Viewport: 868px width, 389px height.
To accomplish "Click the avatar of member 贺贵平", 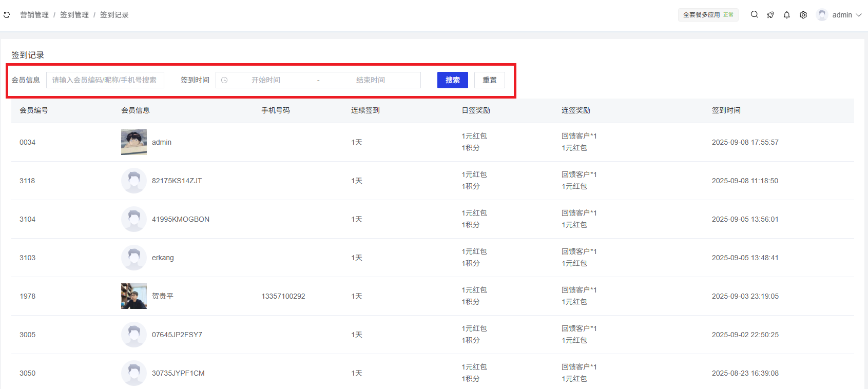I will tap(134, 296).
